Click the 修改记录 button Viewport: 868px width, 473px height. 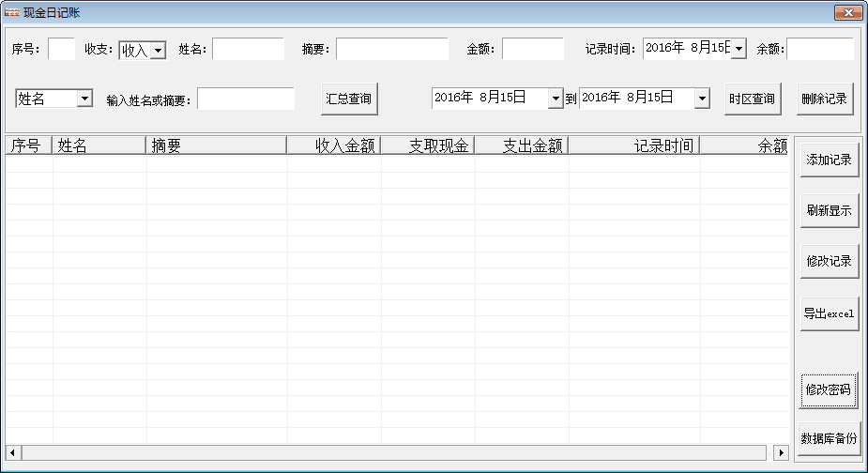click(x=830, y=261)
